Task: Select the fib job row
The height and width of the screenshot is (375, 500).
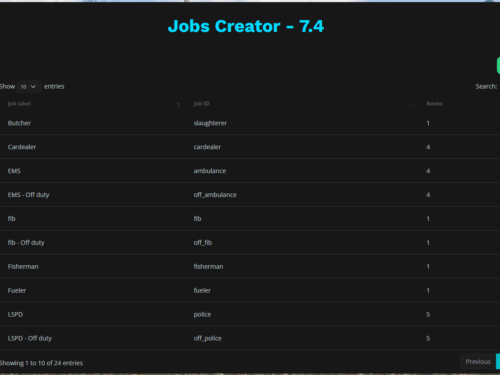Action: click(250, 219)
